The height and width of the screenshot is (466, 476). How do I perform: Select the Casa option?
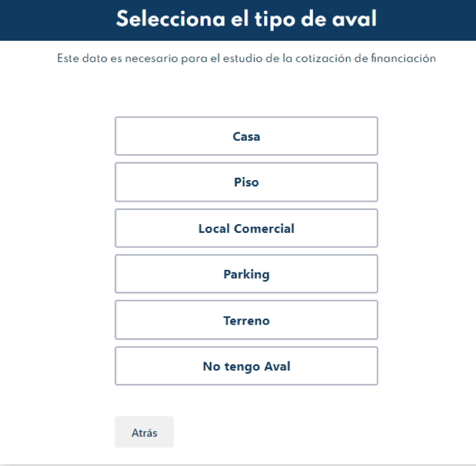[246, 136]
